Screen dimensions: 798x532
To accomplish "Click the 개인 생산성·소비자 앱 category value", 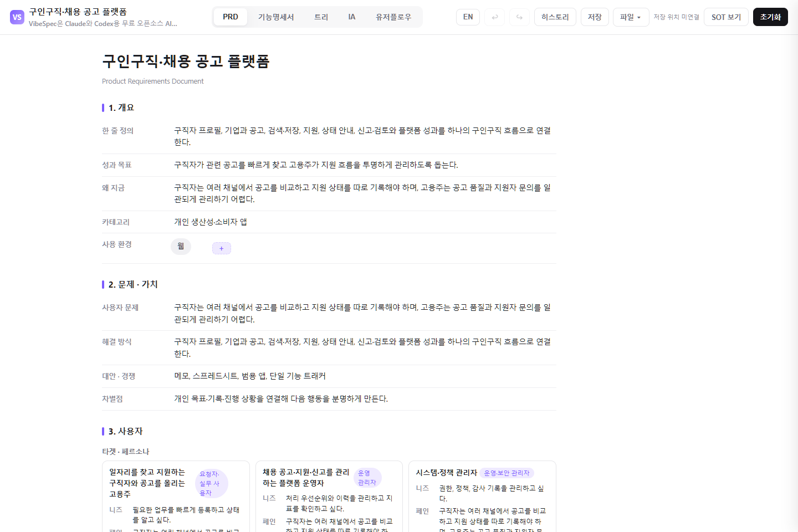I will [211, 222].
